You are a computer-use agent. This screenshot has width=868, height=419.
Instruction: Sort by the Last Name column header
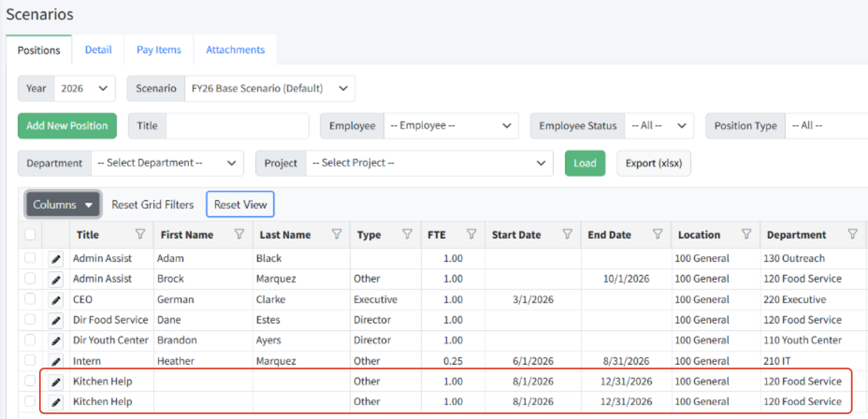click(285, 235)
